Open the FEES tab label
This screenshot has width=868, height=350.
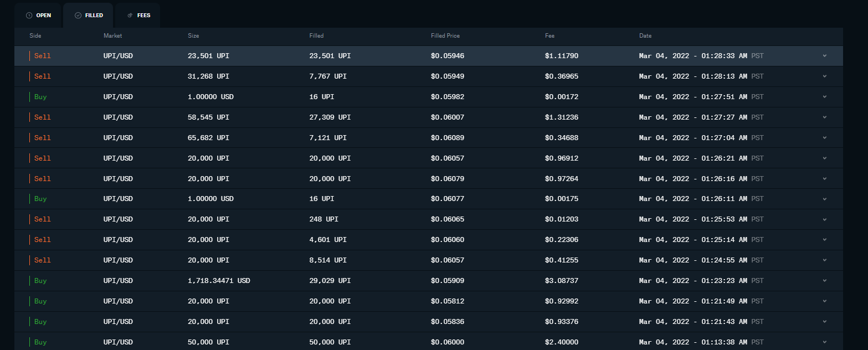pos(143,16)
